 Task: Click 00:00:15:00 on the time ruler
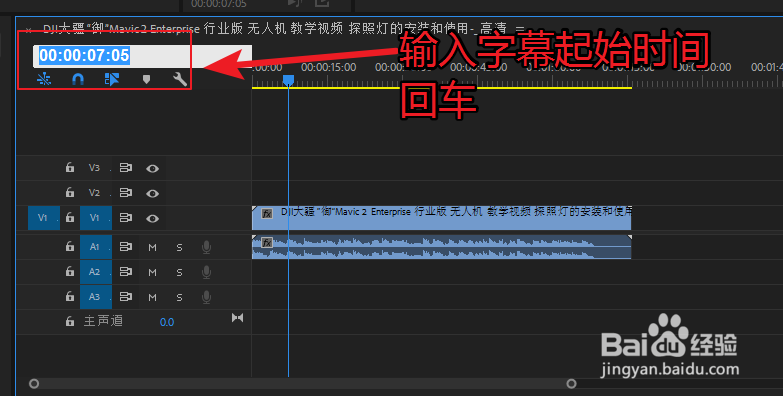point(329,67)
